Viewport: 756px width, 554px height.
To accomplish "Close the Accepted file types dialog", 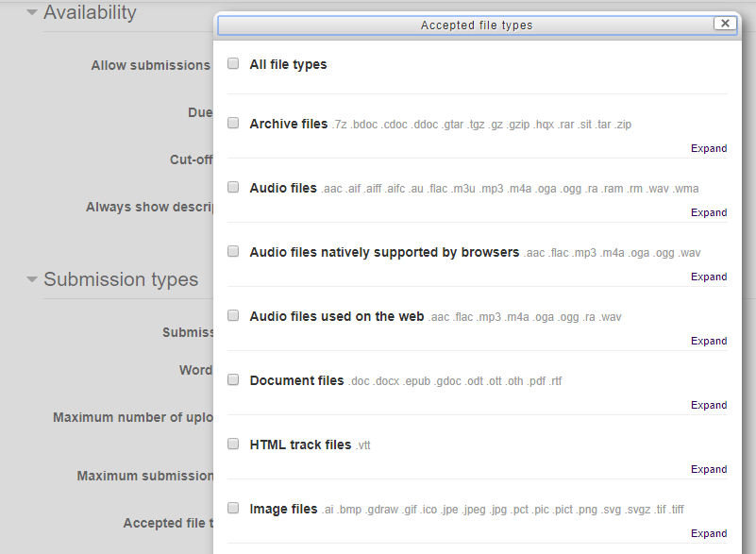I will (x=725, y=24).
